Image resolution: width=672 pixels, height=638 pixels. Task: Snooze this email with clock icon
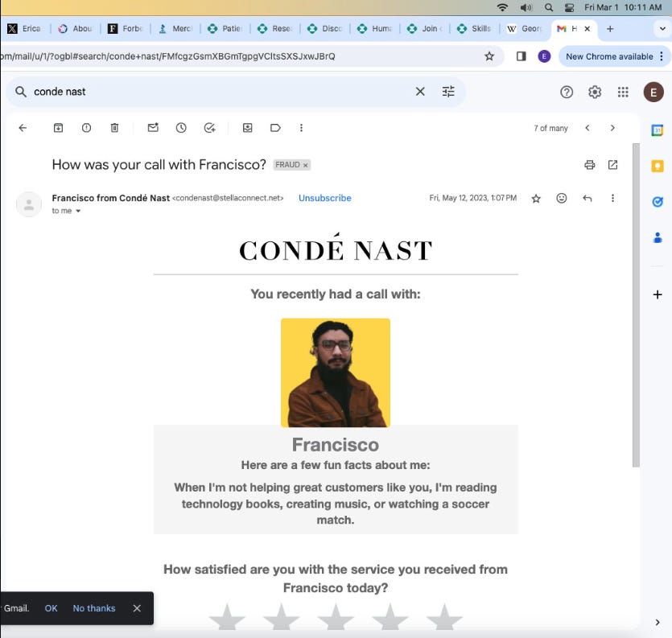181,128
